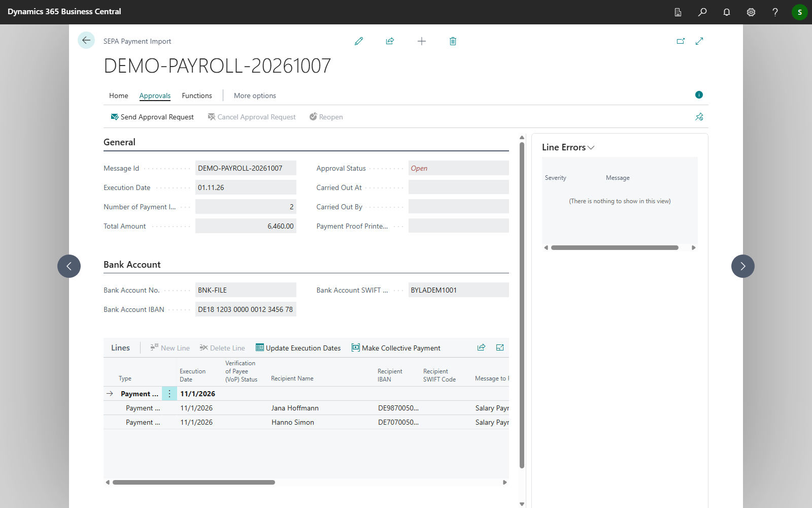Open the search magnifier in top bar
812x508 pixels.
pyautogui.click(x=702, y=12)
